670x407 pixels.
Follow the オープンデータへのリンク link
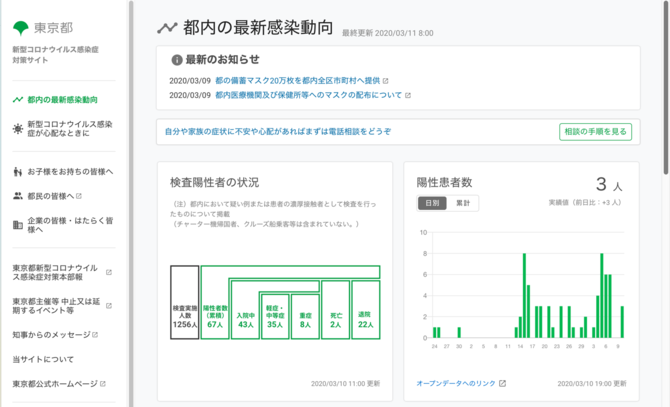(456, 383)
